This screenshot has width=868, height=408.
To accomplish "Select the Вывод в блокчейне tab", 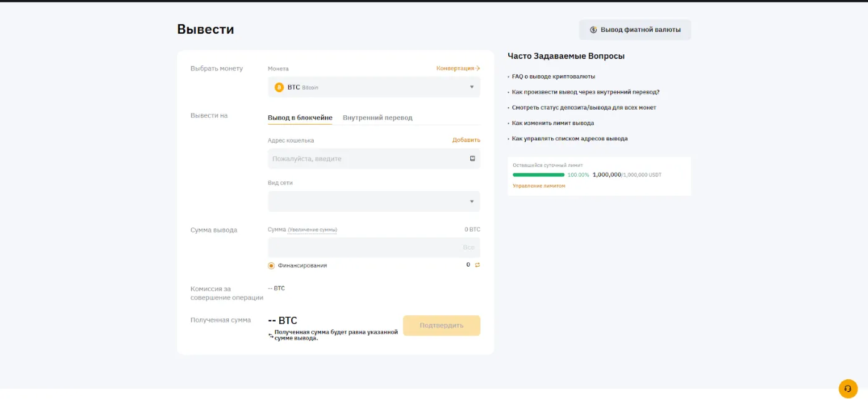I will 300,118.
